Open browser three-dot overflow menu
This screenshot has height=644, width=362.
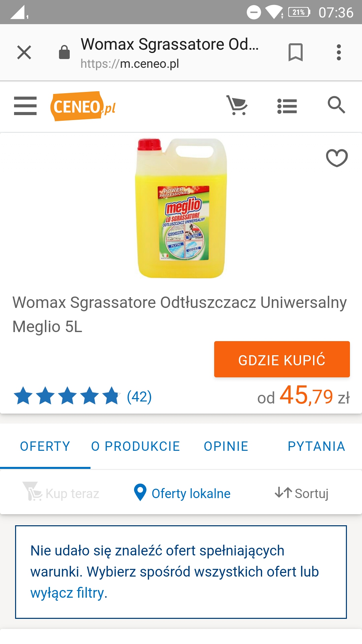pos(339,52)
